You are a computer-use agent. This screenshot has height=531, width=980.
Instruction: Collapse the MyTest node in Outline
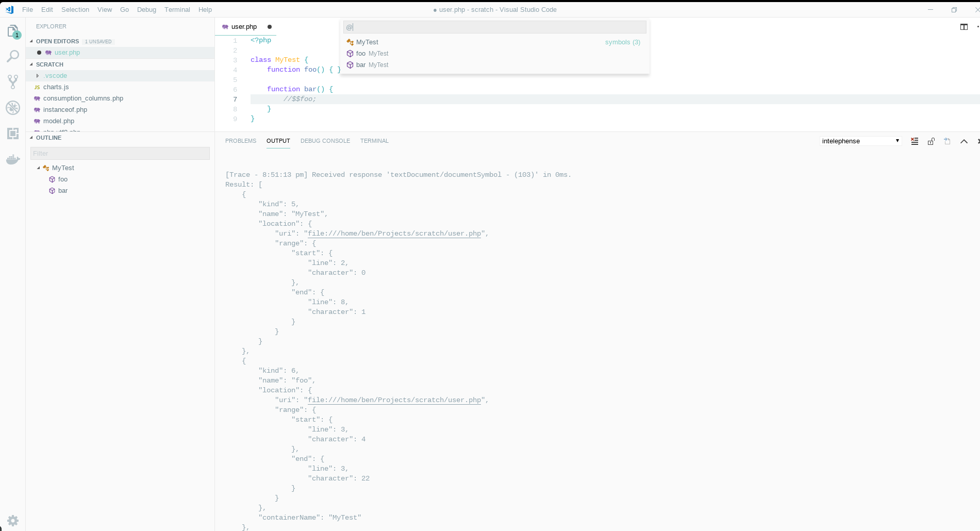click(38, 168)
